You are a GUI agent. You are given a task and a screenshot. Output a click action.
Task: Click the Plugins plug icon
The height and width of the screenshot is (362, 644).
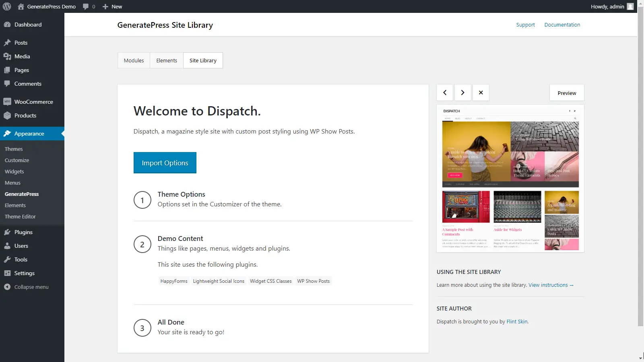(7, 232)
